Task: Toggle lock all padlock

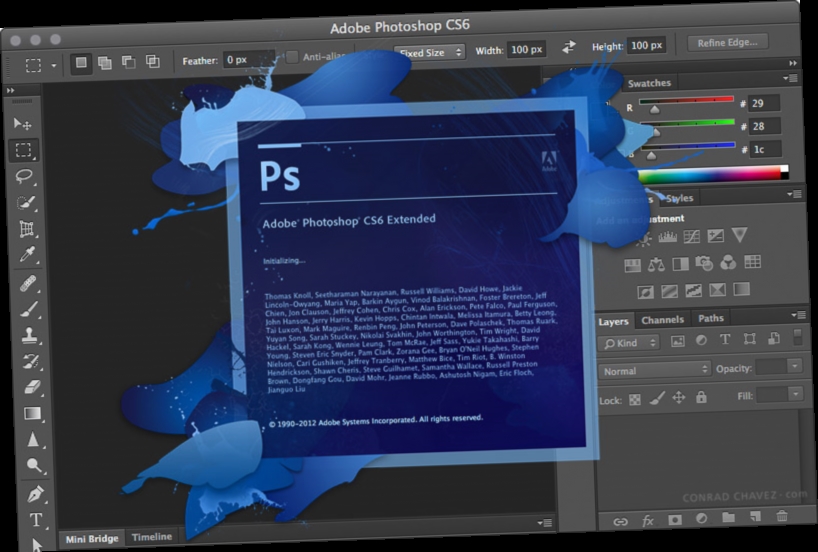Action: pos(701,397)
